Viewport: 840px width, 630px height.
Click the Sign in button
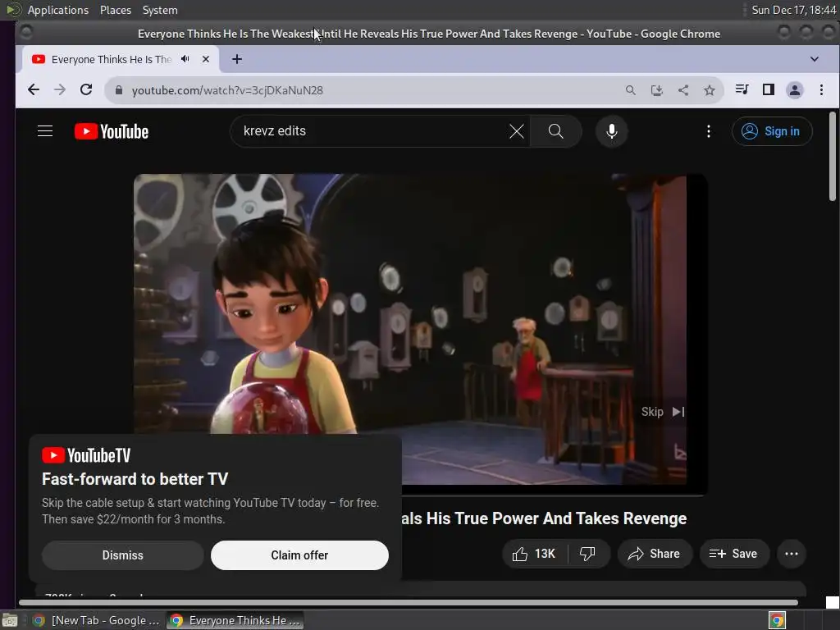click(771, 131)
